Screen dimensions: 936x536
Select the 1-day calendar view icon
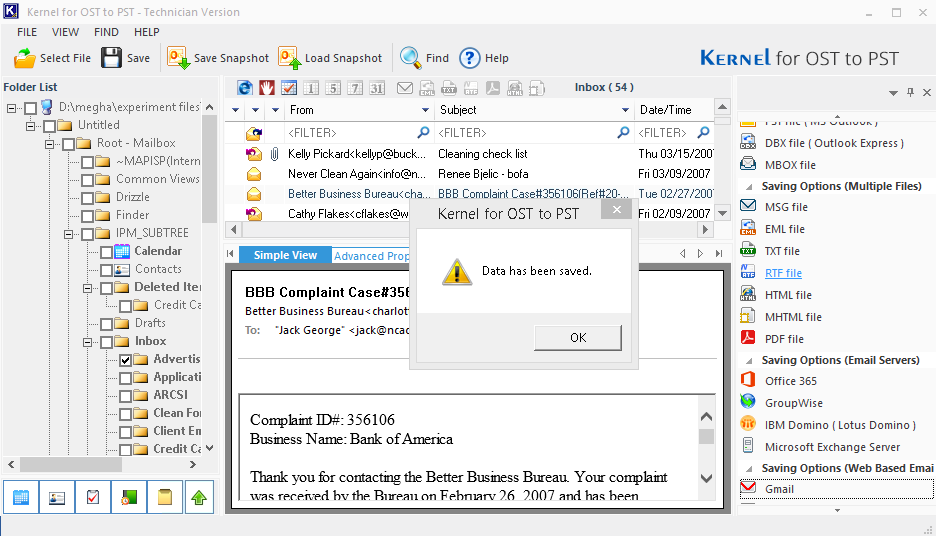pyautogui.click(x=311, y=88)
